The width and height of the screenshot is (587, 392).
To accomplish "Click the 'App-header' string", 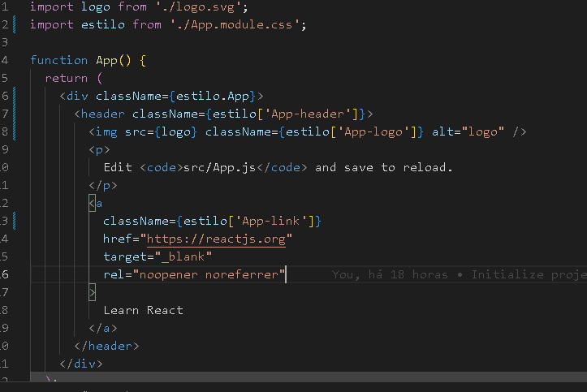I will 308,114.
